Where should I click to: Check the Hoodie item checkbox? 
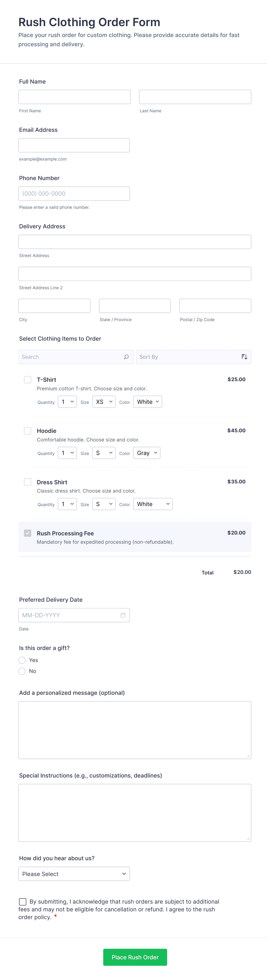click(28, 431)
